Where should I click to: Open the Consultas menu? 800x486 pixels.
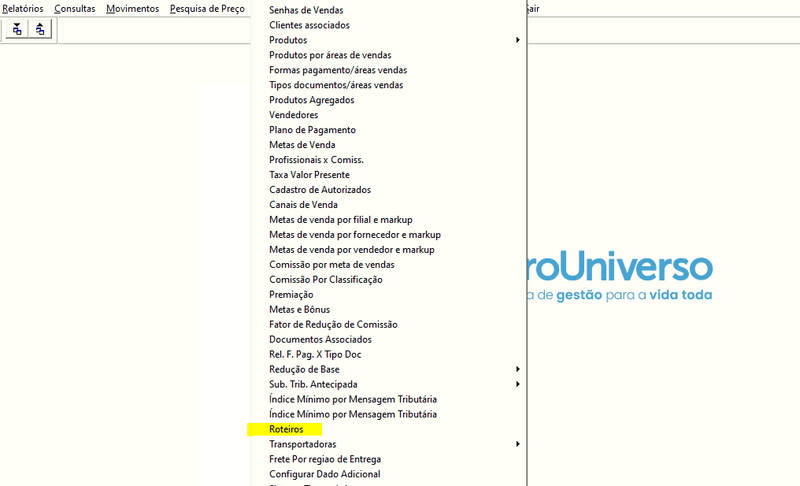coord(75,8)
